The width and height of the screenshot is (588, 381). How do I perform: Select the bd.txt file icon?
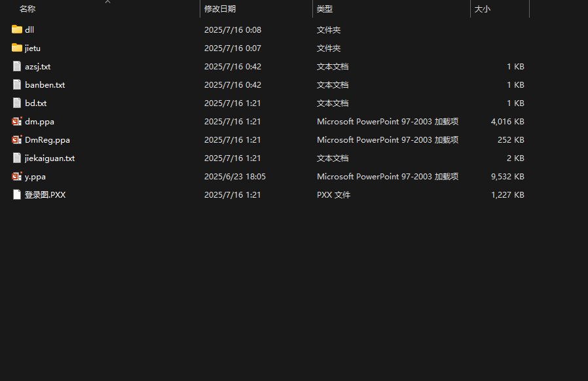pos(17,103)
